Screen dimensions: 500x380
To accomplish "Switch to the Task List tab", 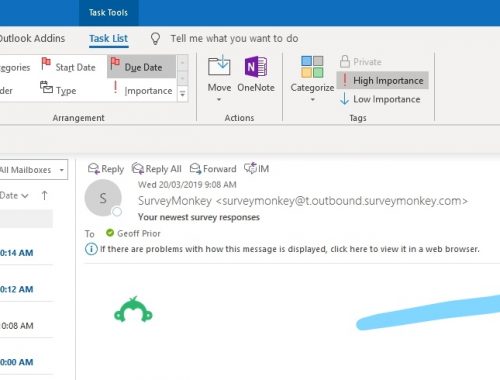I will [x=108, y=39].
